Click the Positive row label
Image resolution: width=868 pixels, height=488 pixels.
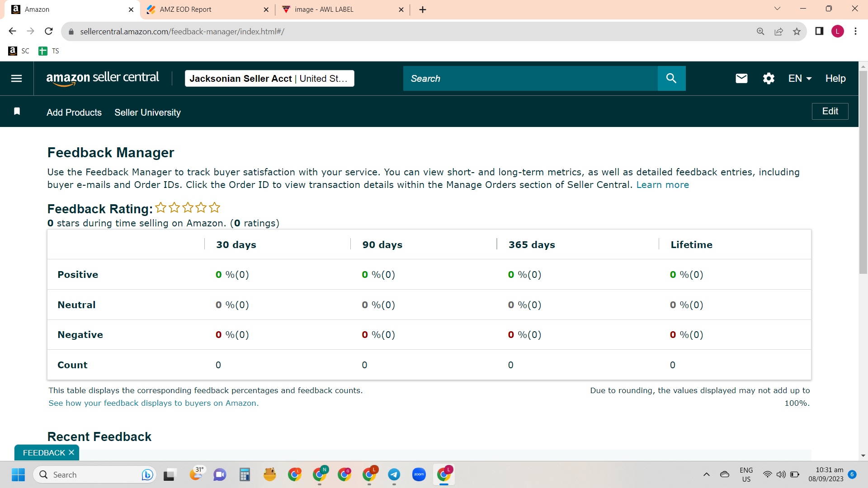tap(78, 275)
